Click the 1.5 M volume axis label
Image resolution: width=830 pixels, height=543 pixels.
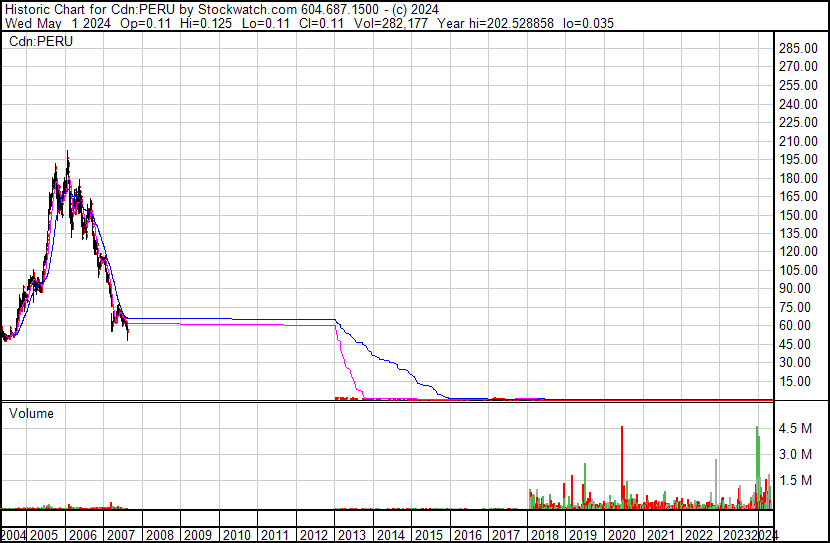795,480
